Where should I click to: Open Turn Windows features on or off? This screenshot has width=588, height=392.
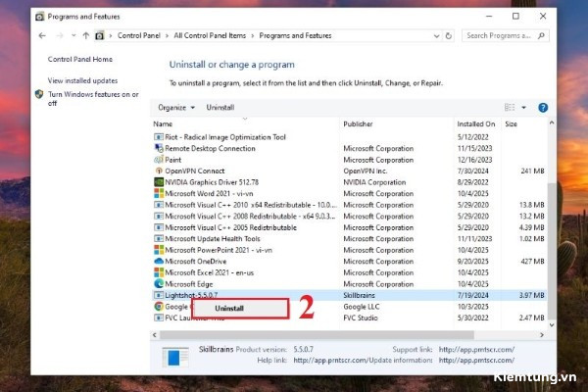pyautogui.click(x=93, y=98)
